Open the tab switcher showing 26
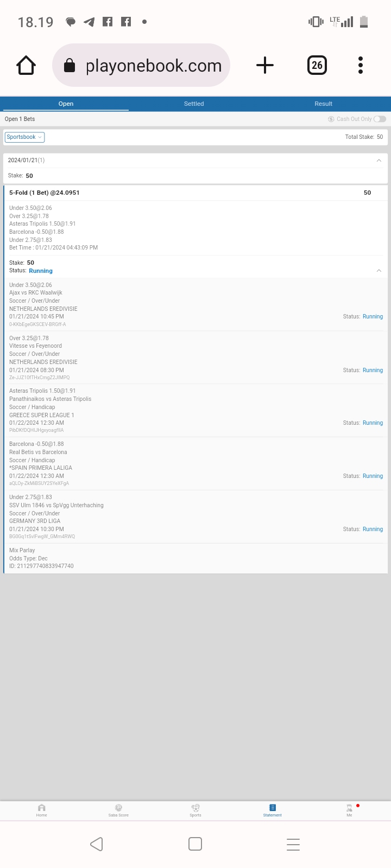Screen dimensions: 391x868 pos(317,66)
